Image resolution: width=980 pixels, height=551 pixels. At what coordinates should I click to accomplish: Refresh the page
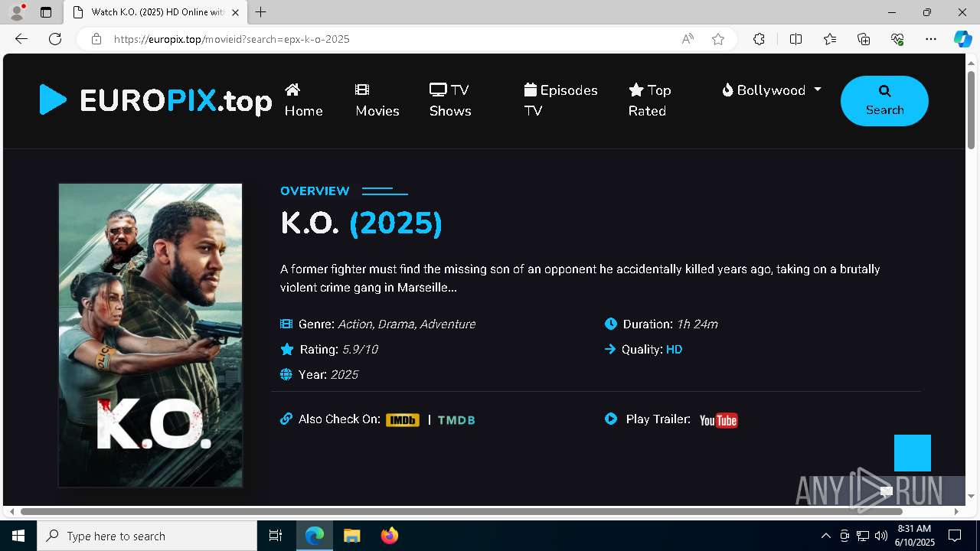pos(55,39)
